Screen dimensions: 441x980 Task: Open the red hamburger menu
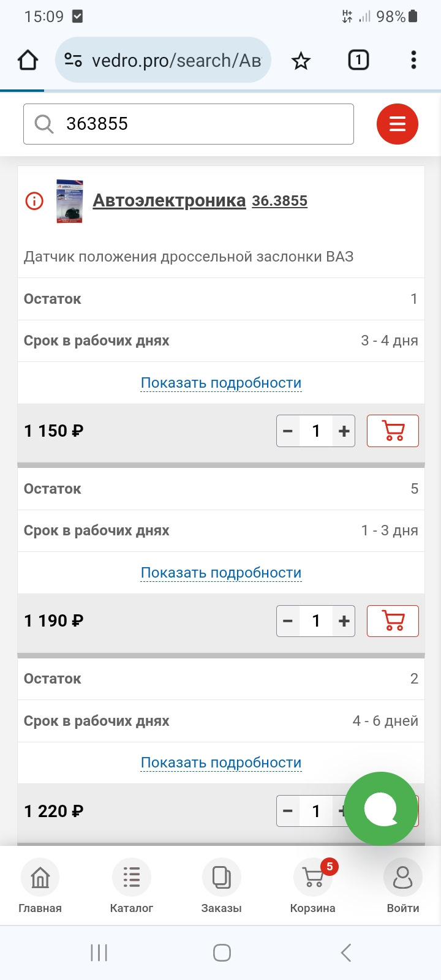pos(398,124)
